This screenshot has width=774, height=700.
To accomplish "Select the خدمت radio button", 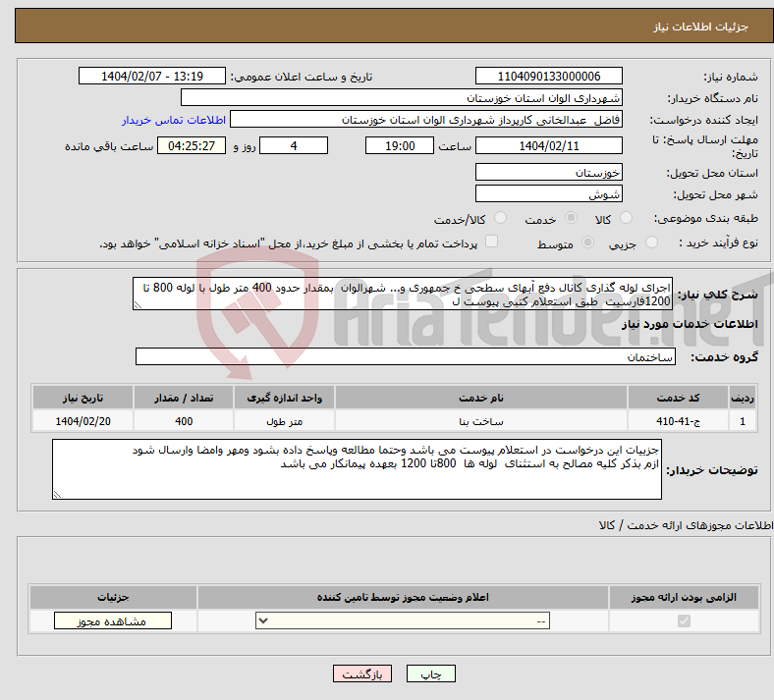I will tap(571, 218).
